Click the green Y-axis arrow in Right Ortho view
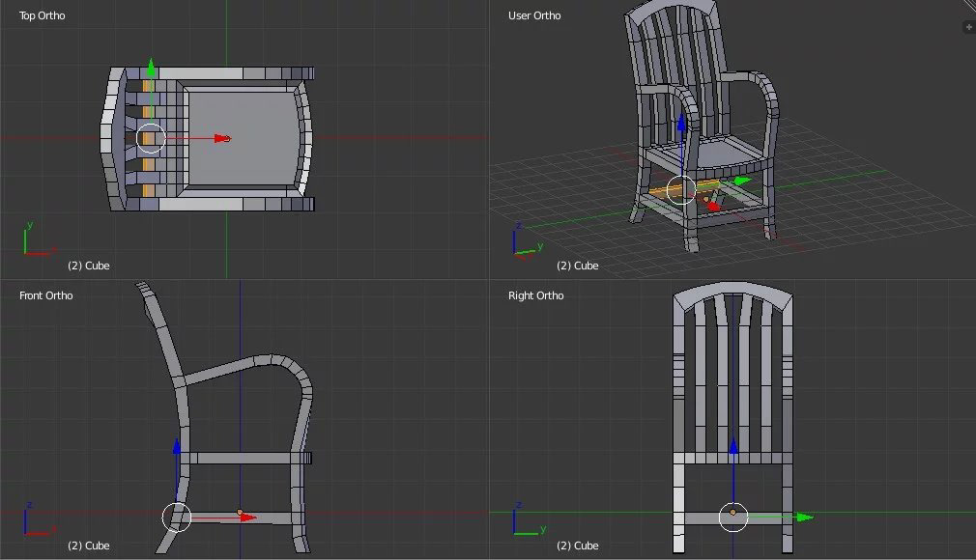Screen dimensions: 976x560 805,517
